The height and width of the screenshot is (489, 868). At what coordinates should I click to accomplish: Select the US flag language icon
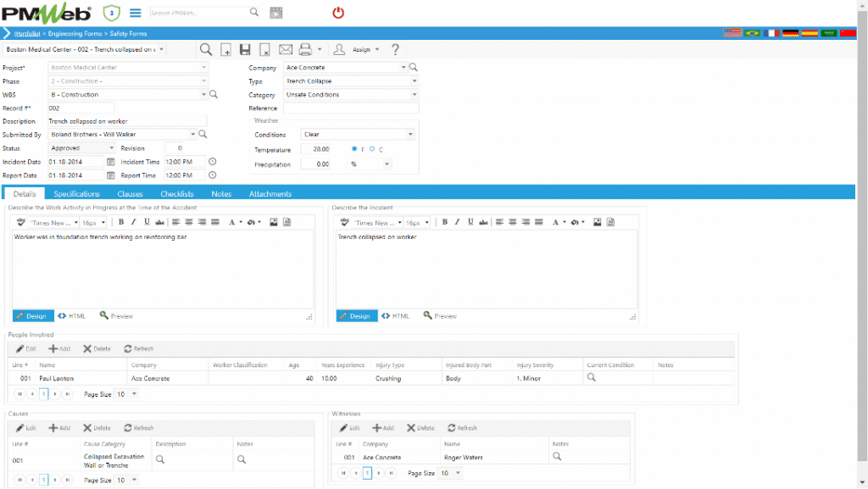click(x=732, y=33)
